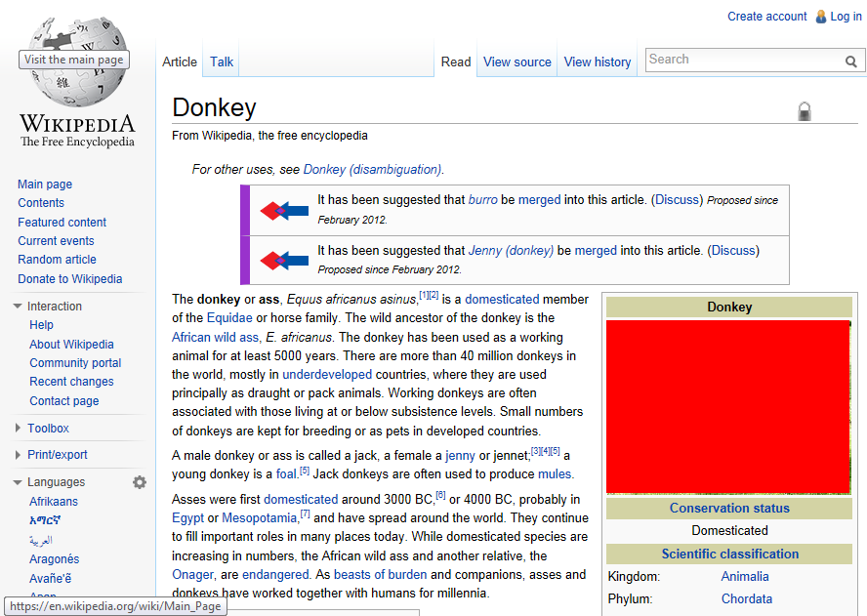Open the Main page sidebar link
This screenshot has height=616, width=867.
(45, 185)
